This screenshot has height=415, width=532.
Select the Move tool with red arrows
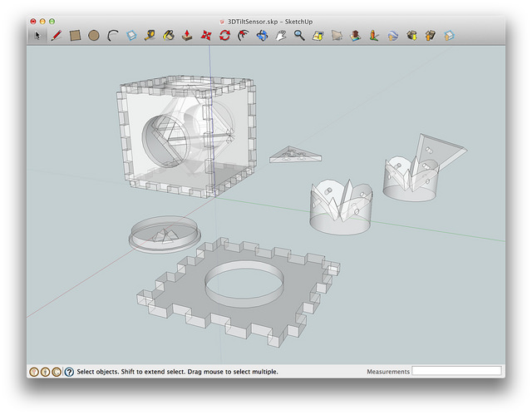[x=206, y=35]
